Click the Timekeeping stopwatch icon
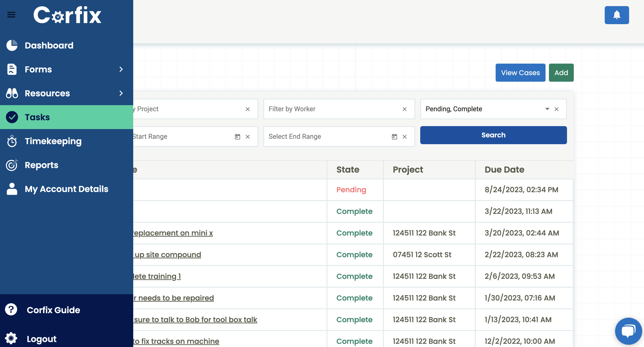This screenshot has width=644, height=347. [x=12, y=141]
